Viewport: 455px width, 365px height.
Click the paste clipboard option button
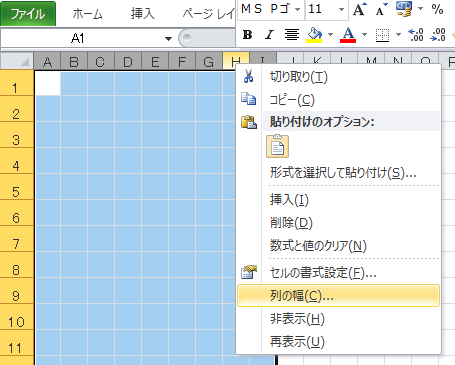[x=277, y=146]
